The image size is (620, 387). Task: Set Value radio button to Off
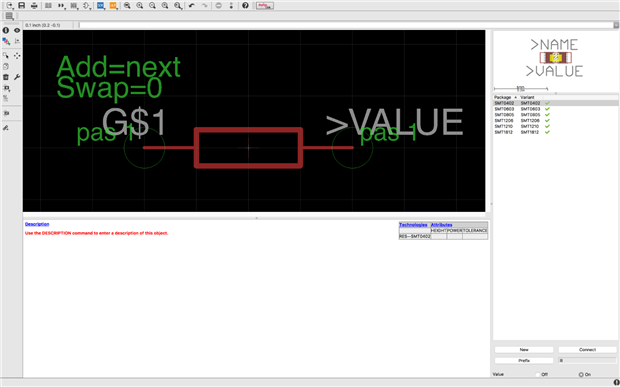(x=537, y=374)
